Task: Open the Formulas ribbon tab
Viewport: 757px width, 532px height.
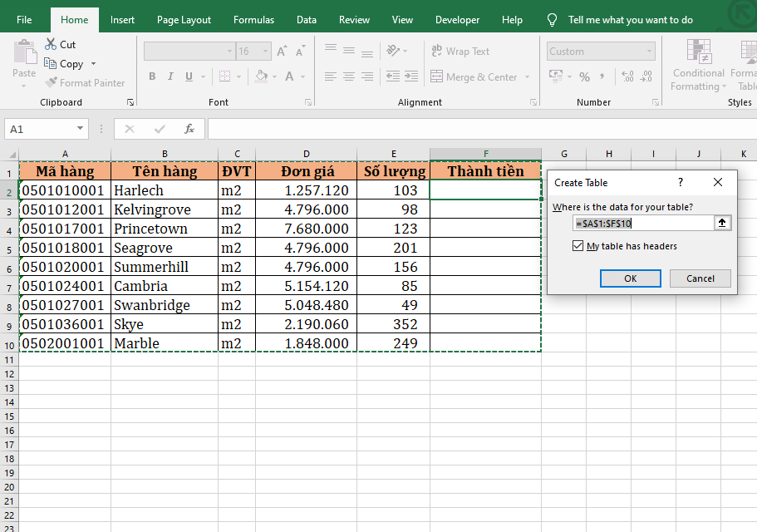Action: tap(253, 20)
